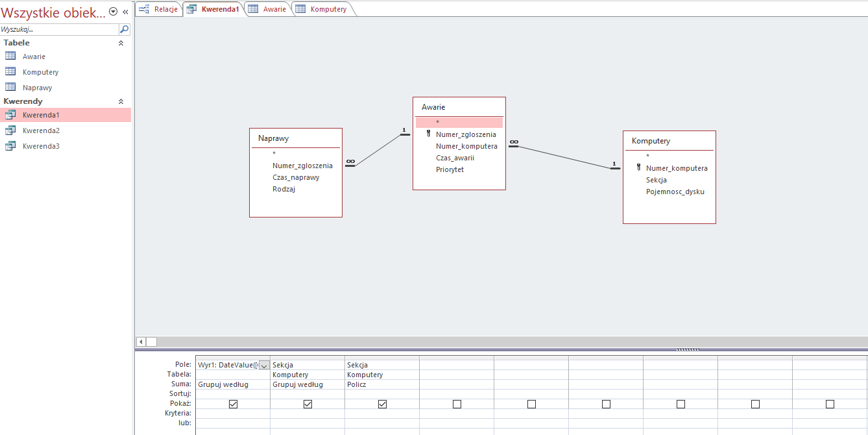Image resolution: width=868 pixels, height=435 pixels.
Task: Click the Naprawy table icon in sidebar
Action: point(10,87)
